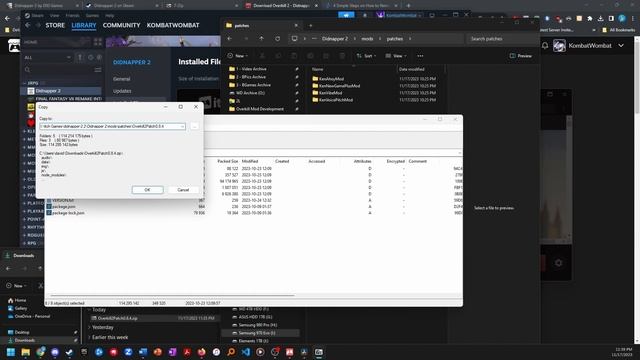Viewport: 640px width, 360px height.
Task: Open Steam KOMBATWOMBAT profile tab
Action: (x=173, y=25)
